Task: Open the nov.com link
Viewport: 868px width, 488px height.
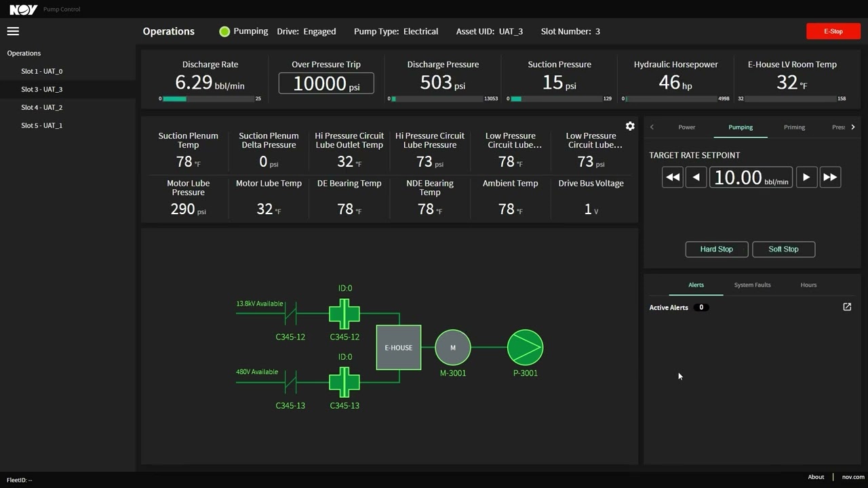Action: point(854,477)
